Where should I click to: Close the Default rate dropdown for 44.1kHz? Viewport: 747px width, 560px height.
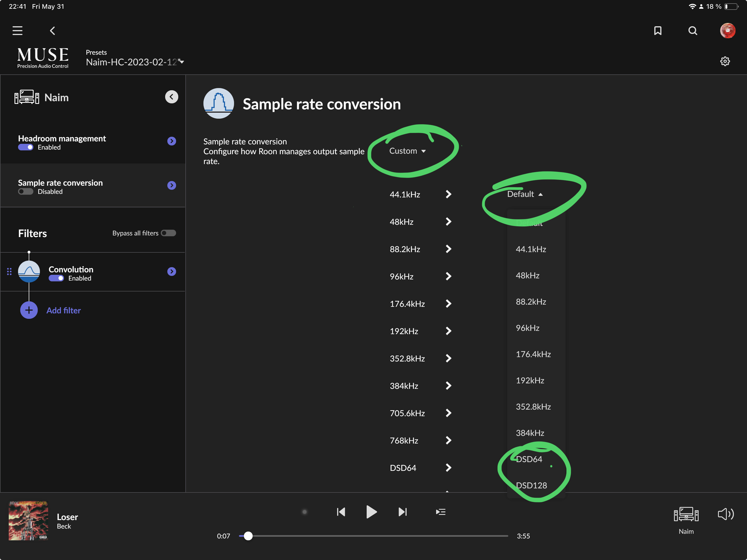(525, 194)
